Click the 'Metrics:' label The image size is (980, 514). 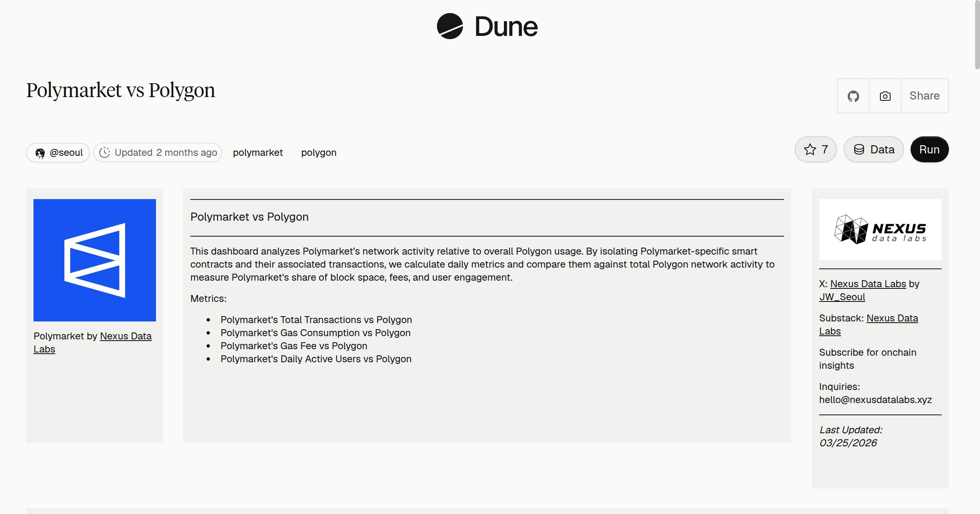tap(208, 299)
